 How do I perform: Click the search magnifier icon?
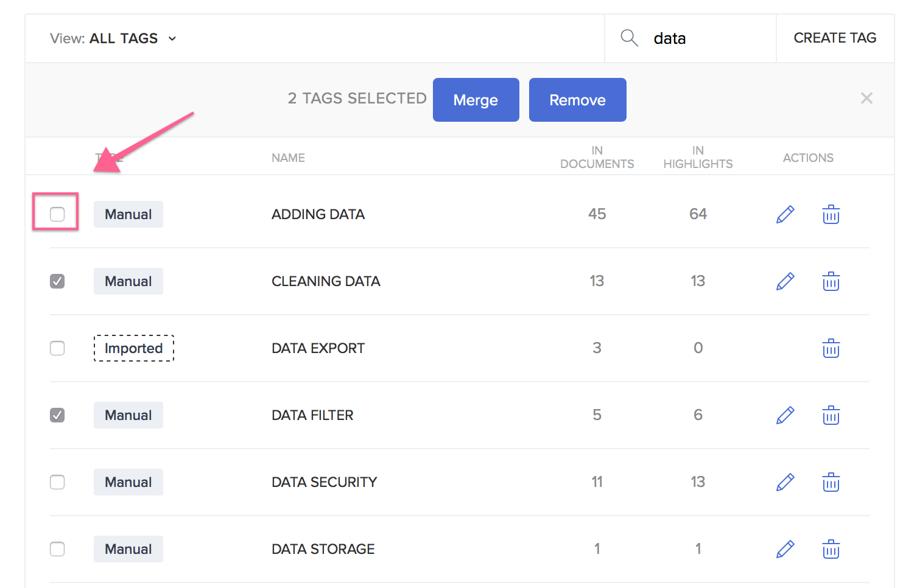(x=629, y=38)
